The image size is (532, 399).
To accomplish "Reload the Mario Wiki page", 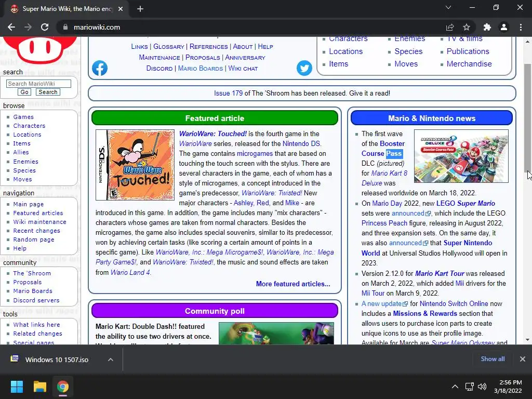I will [x=45, y=27].
